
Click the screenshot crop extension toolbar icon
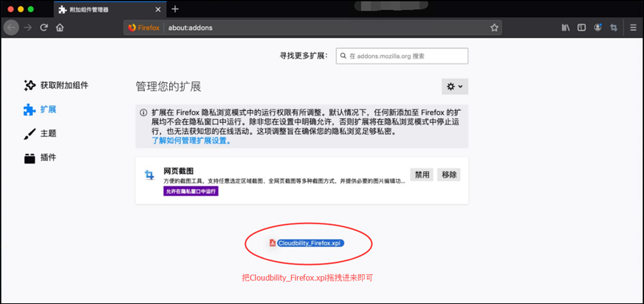click(613, 28)
